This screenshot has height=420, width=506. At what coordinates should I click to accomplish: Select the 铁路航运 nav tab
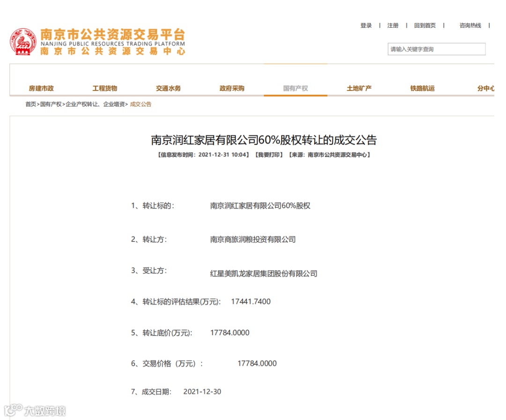[423, 88]
